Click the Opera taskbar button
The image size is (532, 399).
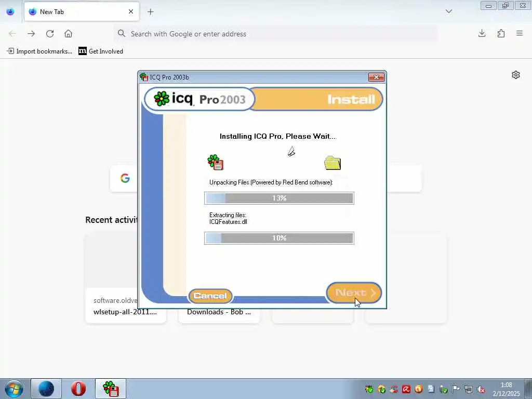tap(78, 389)
